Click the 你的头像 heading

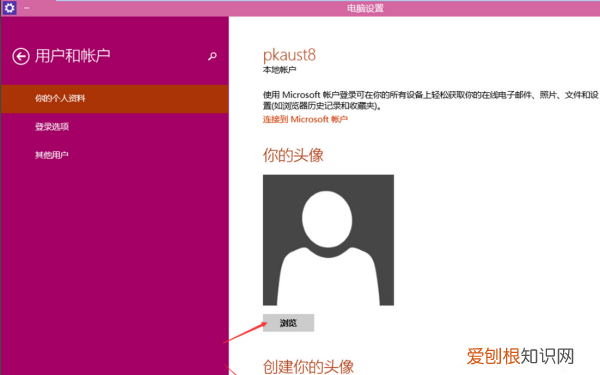(x=293, y=155)
